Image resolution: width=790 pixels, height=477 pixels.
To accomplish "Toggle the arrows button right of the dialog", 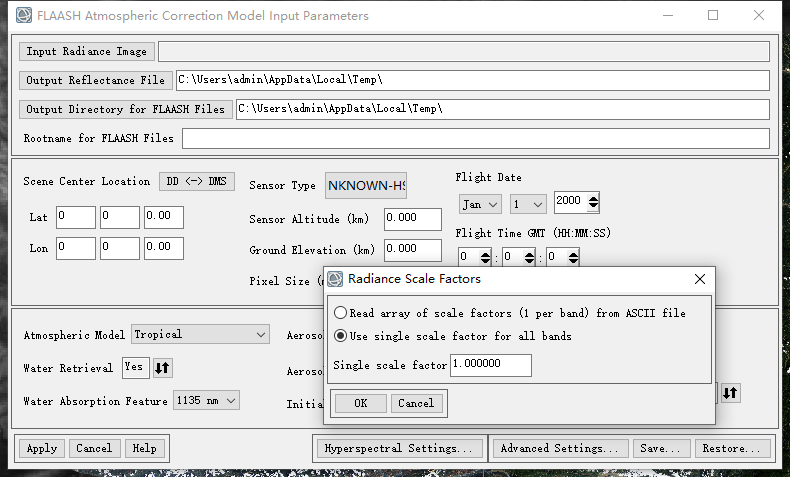I will tap(731, 393).
